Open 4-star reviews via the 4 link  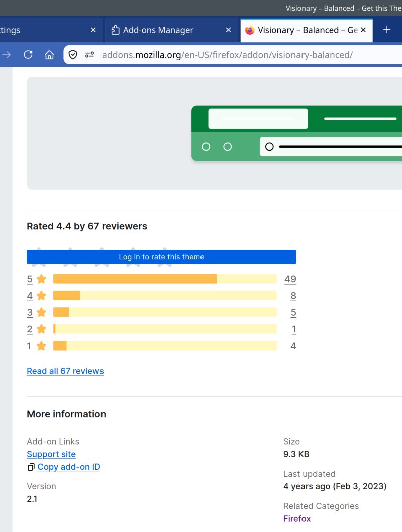[30, 296]
